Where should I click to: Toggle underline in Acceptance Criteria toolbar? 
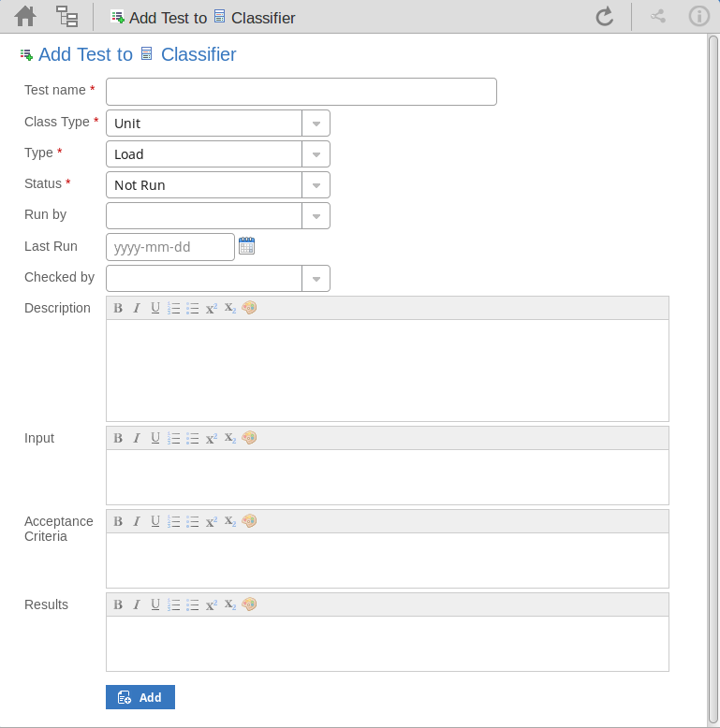click(155, 521)
